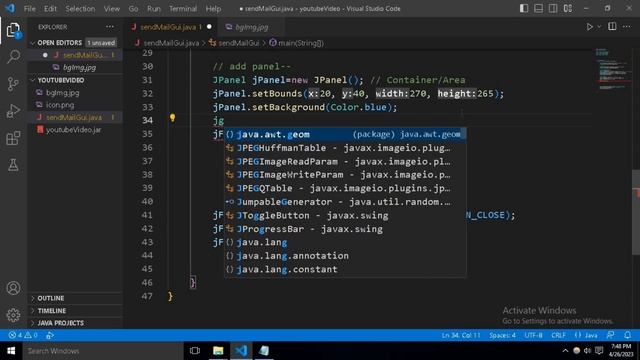This screenshot has width=640, height=360.
Task: Select java.awt.geom suggestion
Action: [345, 134]
